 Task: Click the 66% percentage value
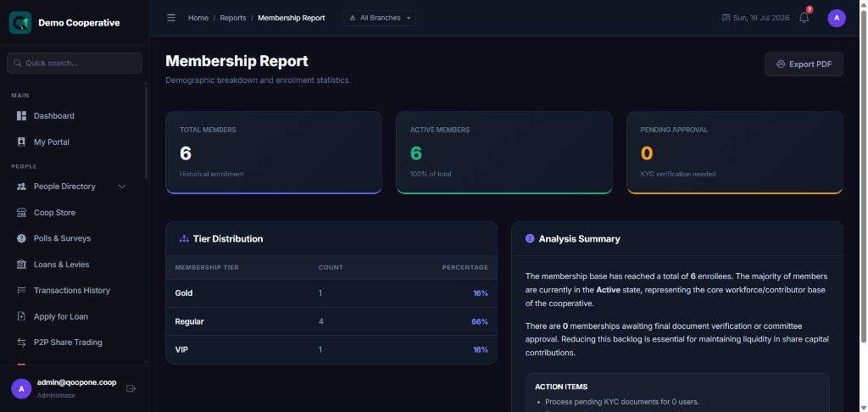pos(480,322)
